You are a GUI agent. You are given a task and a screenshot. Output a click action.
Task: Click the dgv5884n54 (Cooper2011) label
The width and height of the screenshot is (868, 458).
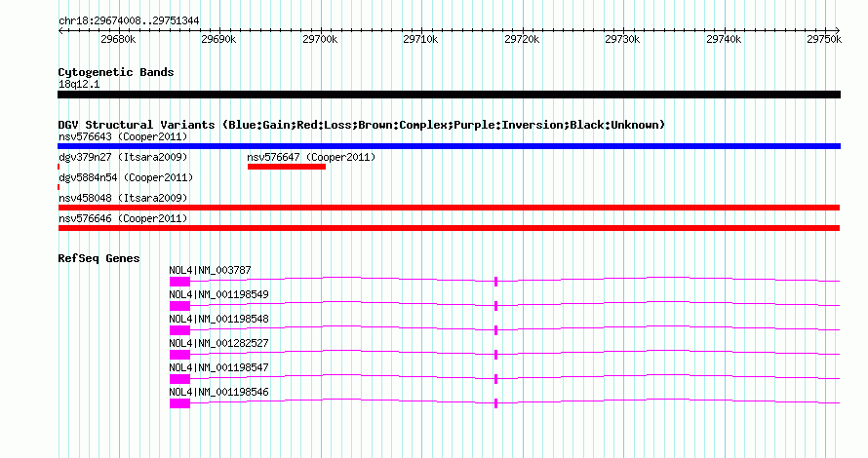coord(126,177)
